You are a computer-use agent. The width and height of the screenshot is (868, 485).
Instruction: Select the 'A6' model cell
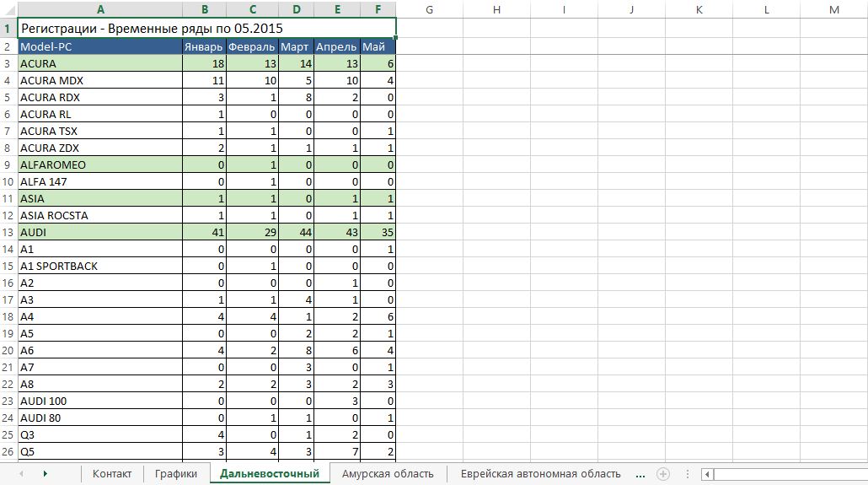[x=100, y=350]
